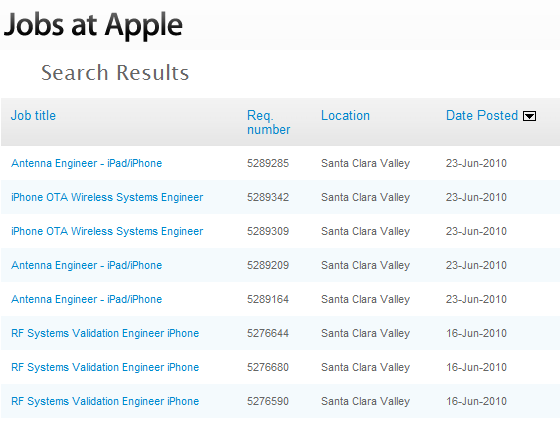Viewport: 560px width, 423px height.
Task: Open Antenna Engineer listing numbered 5289209
Action: click(86, 265)
